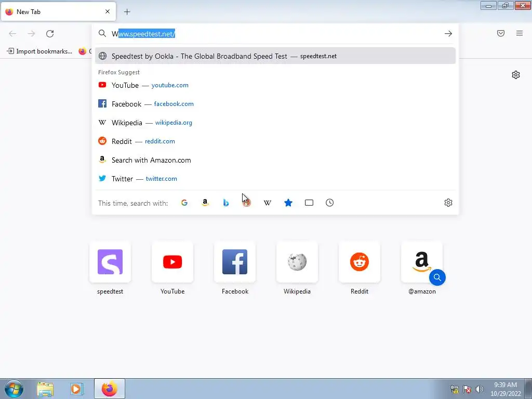Click the Action Center flag tray icon

pyautogui.click(x=467, y=389)
